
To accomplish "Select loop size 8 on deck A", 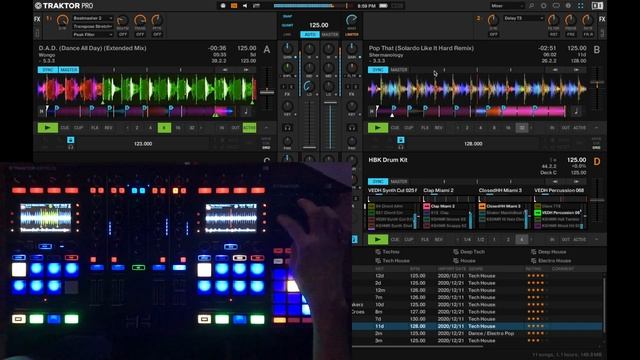I will click(x=164, y=128).
